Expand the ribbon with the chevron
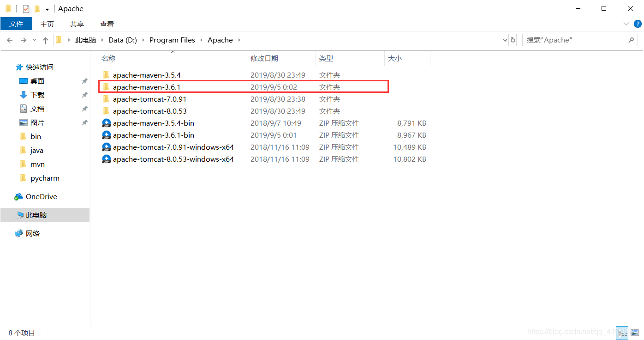Screen dimensions: 644x340 [626, 24]
